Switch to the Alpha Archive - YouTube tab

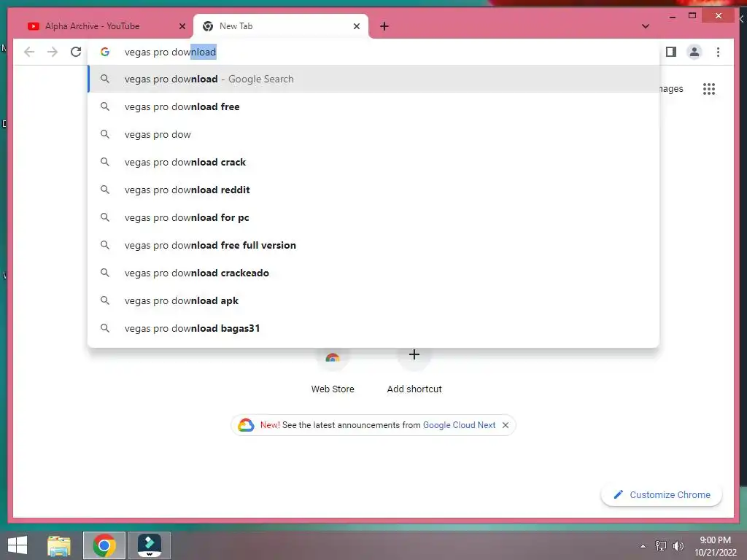pyautogui.click(x=106, y=26)
